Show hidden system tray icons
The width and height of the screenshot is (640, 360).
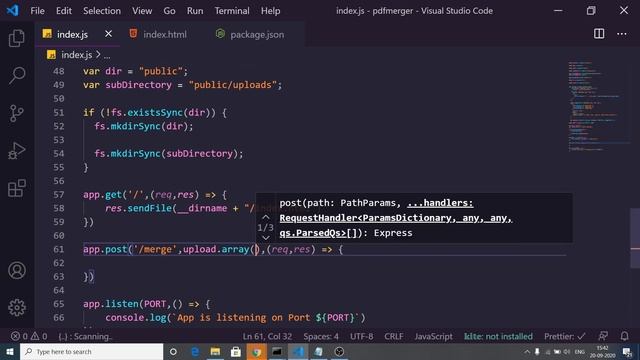[x=527, y=351]
